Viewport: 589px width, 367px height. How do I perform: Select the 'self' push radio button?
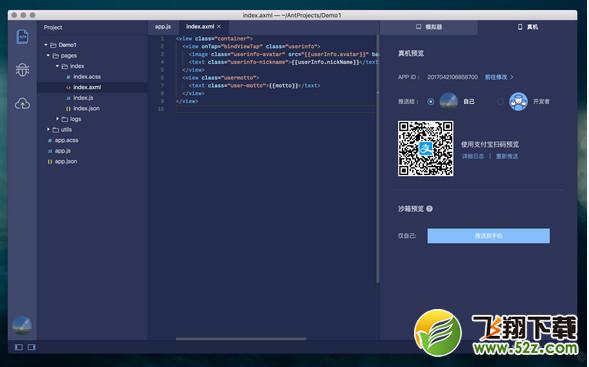tap(430, 101)
